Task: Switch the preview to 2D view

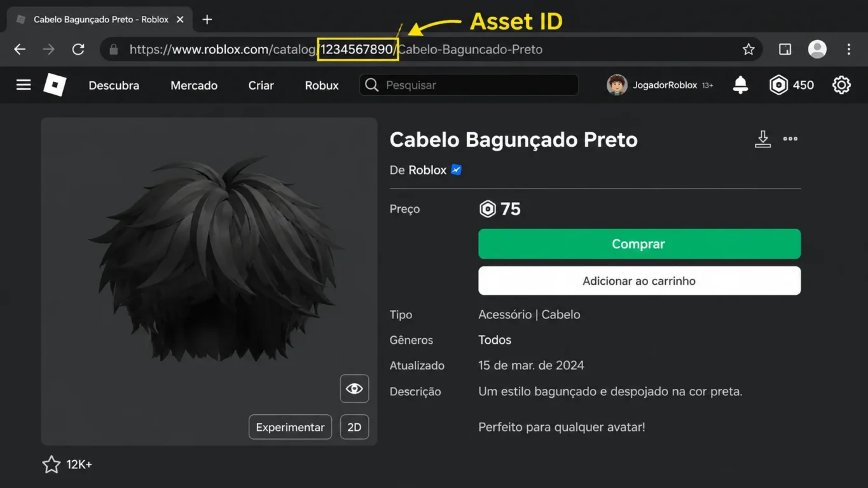Action: [354, 427]
